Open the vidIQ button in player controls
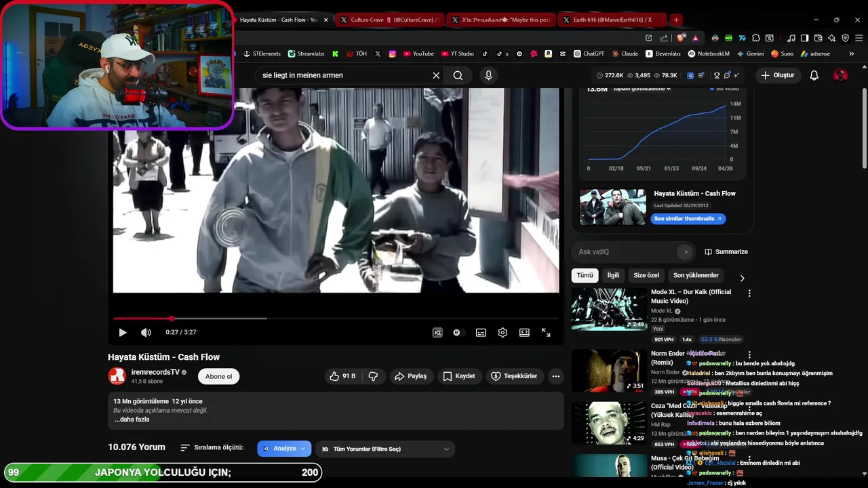This screenshot has width=868, height=488. click(437, 332)
